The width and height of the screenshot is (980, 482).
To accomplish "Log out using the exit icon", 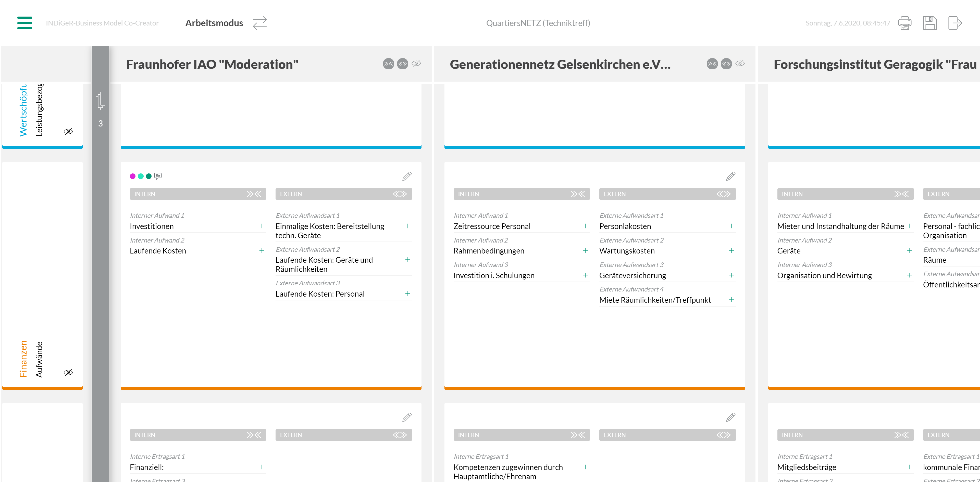I will tap(955, 23).
